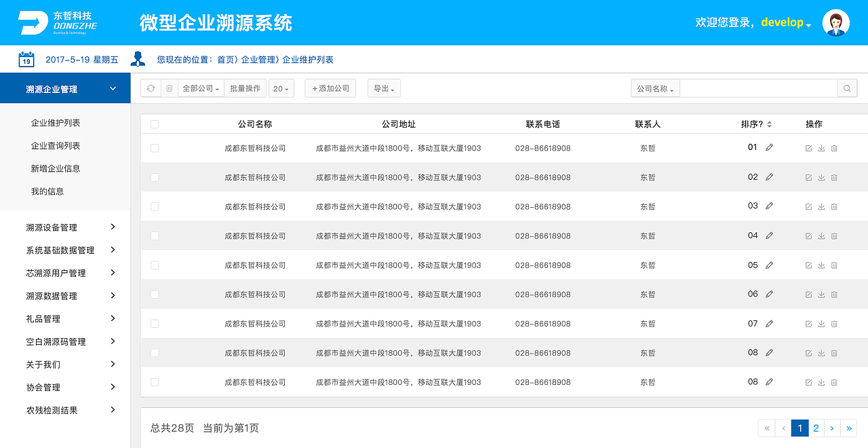This screenshot has width=868, height=448.
Task: Toggle the select-all checkbox in table header
Action: (155, 124)
